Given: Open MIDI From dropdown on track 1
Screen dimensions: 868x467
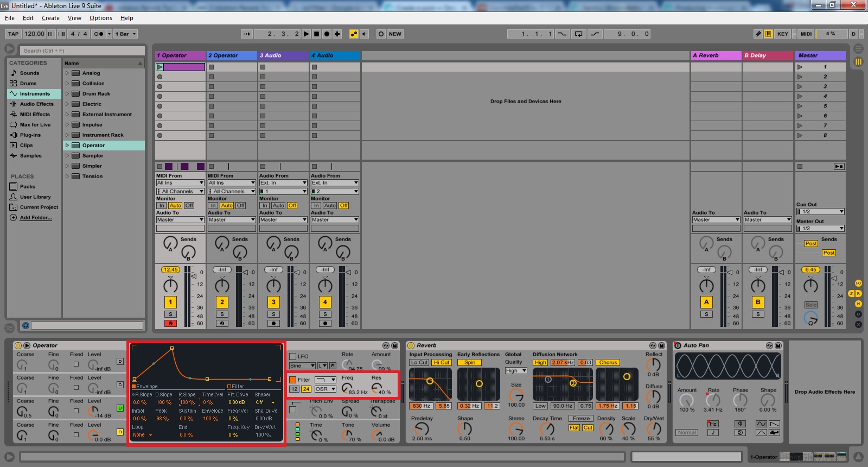Looking at the screenshot, I should [180, 183].
